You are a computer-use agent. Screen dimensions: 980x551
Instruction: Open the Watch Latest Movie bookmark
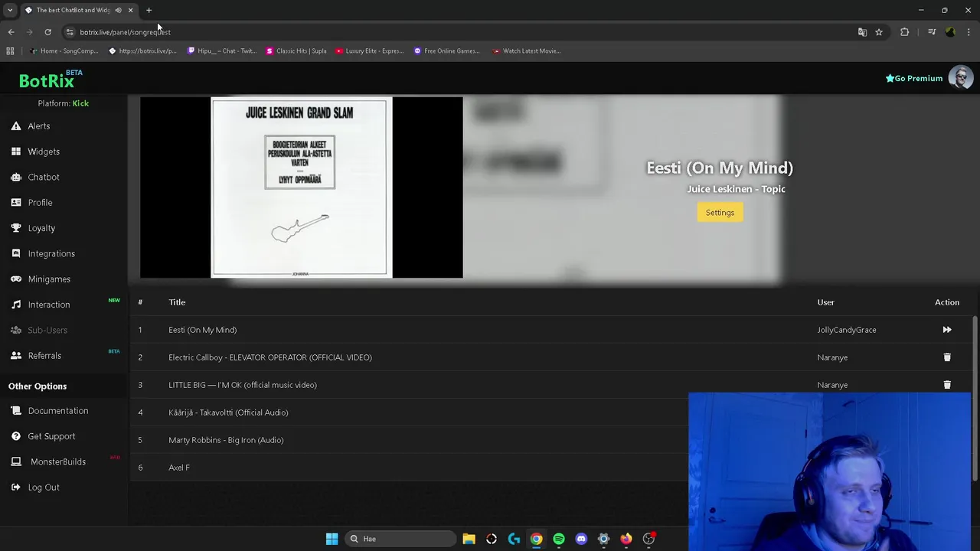tap(527, 51)
